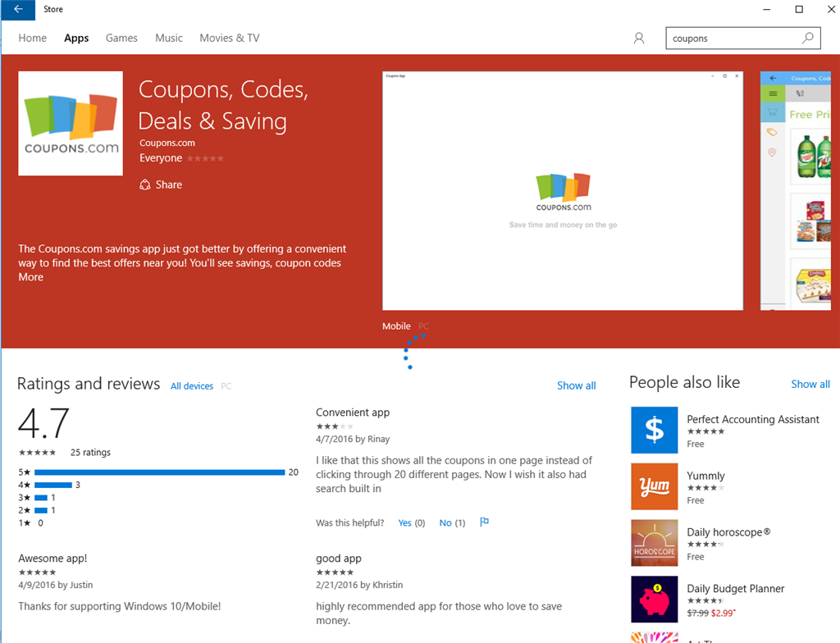Go back using the Store back arrow
Image resolution: width=840 pixels, height=643 pixels.
click(18, 10)
